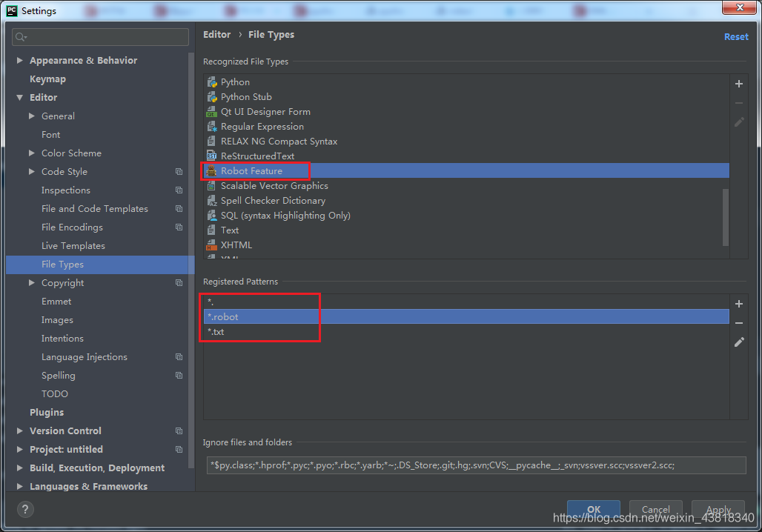762x532 pixels.
Task: Expand the Copyright subsection
Action: [32, 283]
